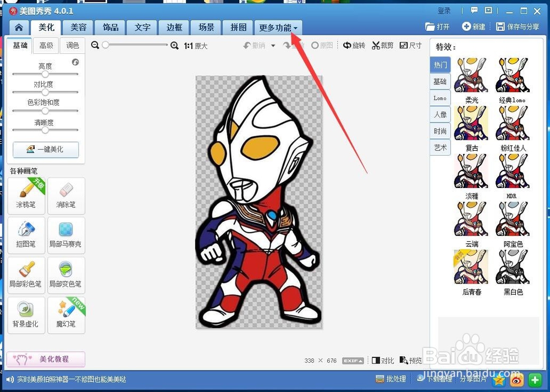Switch to 拼图 collage tab
The width and height of the screenshot is (550, 392).
pyautogui.click(x=238, y=27)
